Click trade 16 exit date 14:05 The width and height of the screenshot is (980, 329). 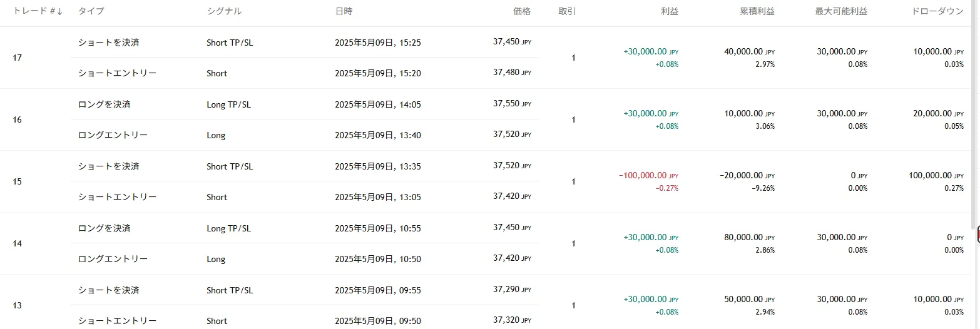(377, 104)
